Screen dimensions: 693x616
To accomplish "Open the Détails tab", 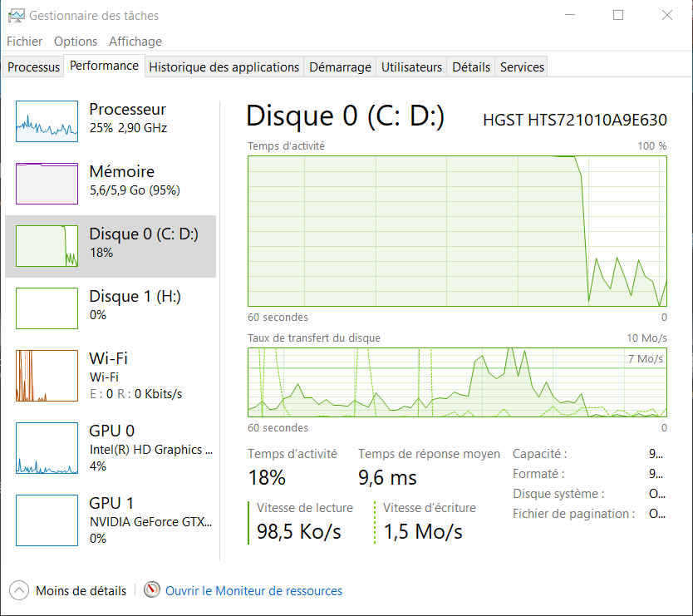I will [471, 67].
